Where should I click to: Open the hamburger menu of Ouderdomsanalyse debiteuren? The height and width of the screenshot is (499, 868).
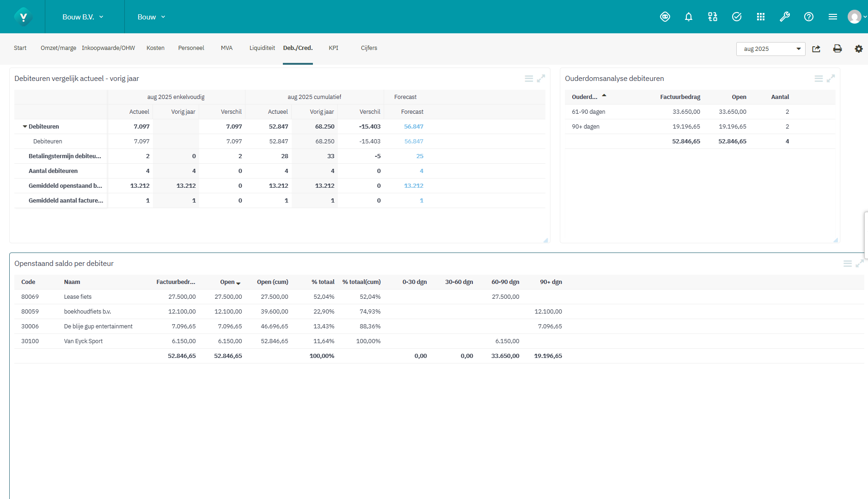click(x=819, y=78)
